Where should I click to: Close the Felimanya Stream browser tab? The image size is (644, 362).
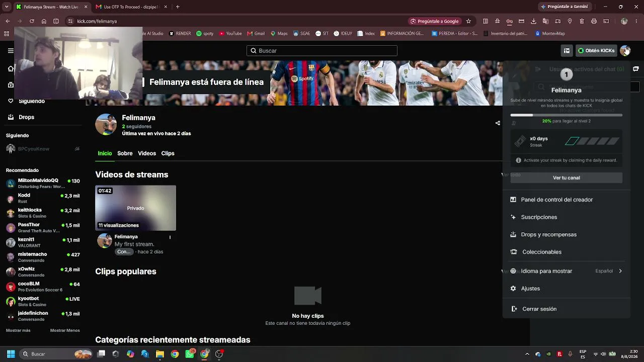click(86, 7)
